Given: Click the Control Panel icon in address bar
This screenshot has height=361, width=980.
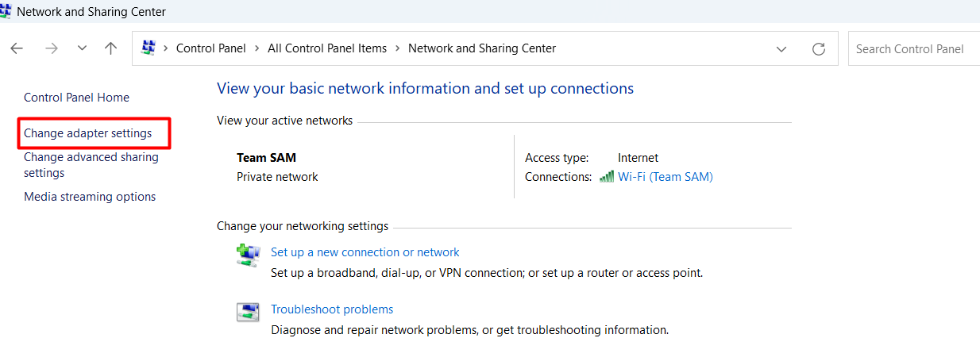Looking at the screenshot, I should 149,48.
